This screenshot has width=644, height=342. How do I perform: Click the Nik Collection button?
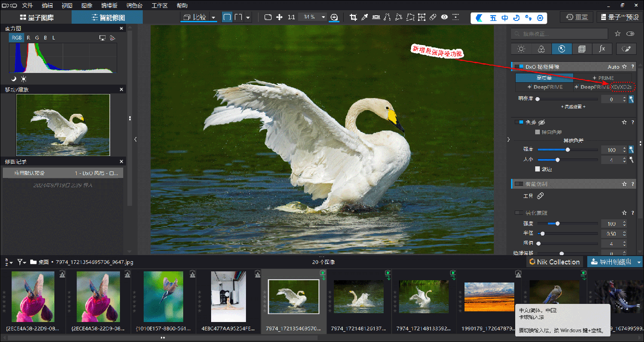(x=554, y=262)
